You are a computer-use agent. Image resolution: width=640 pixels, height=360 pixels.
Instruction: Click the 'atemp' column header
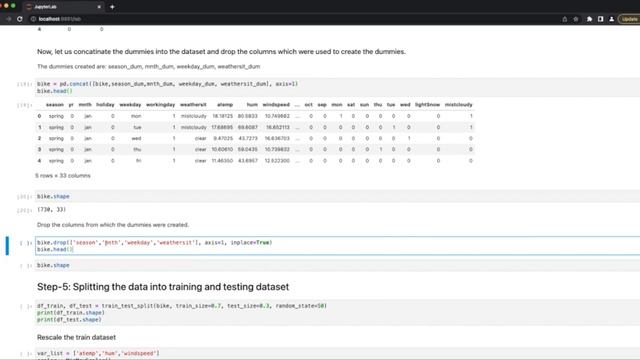(225, 105)
